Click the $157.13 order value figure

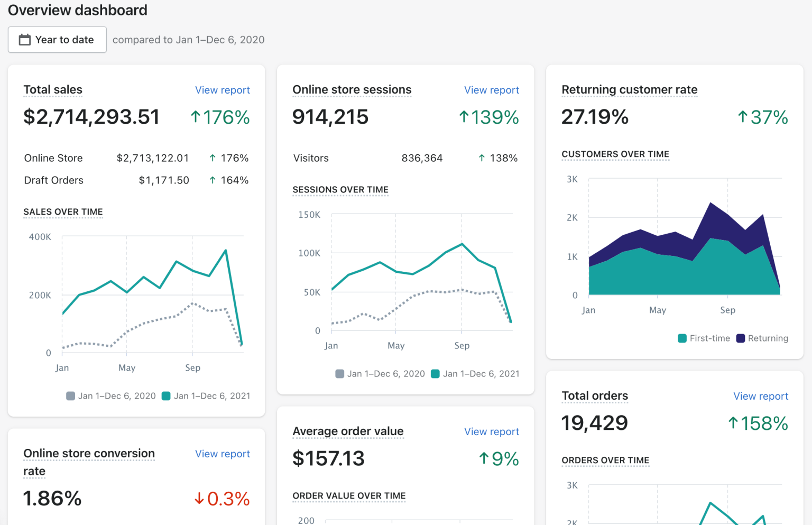[x=328, y=458]
